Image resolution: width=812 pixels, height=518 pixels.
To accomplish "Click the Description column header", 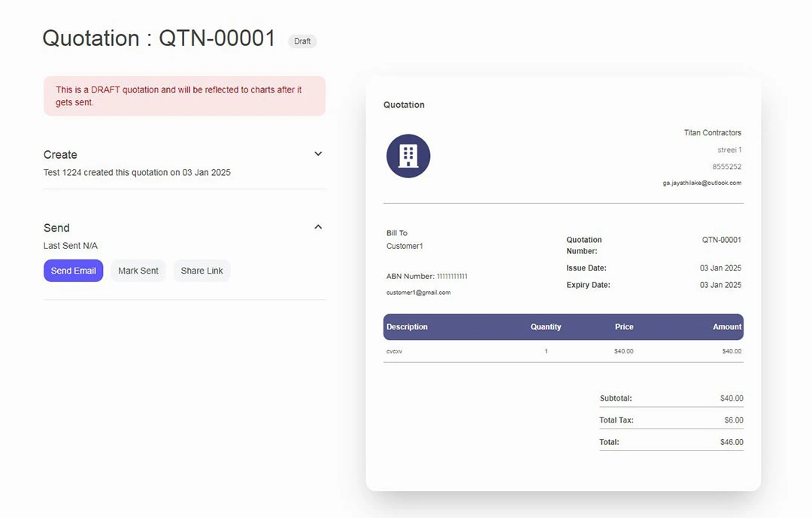I will tap(407, 327).
